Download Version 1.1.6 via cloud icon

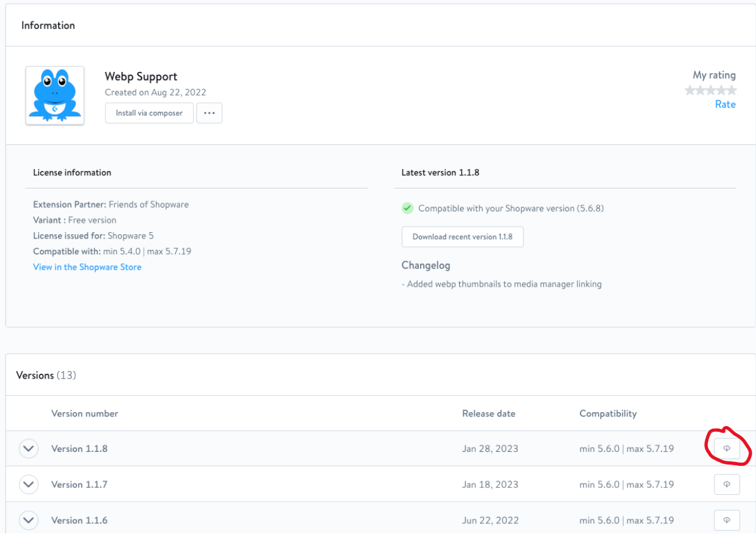726,520
